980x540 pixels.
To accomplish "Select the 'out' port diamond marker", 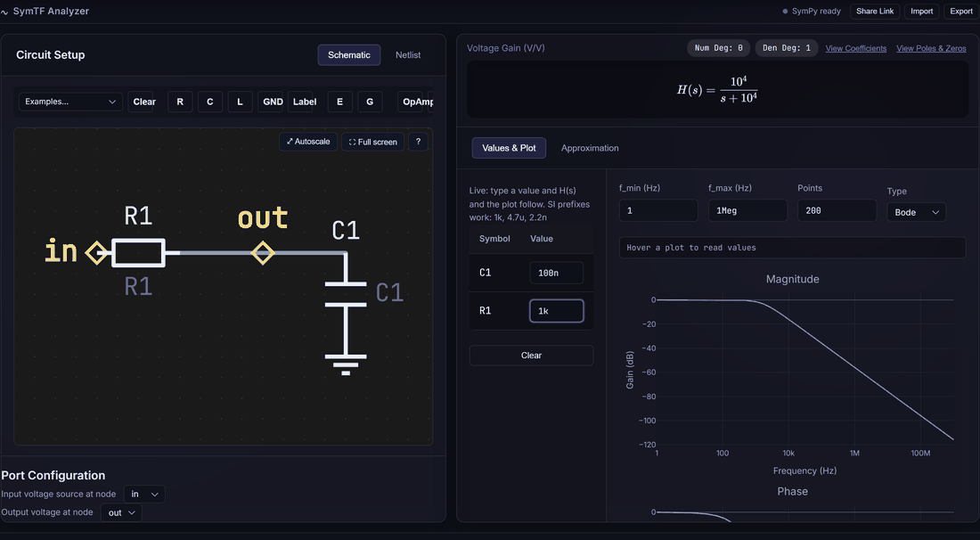I will (x=263, y=253).
